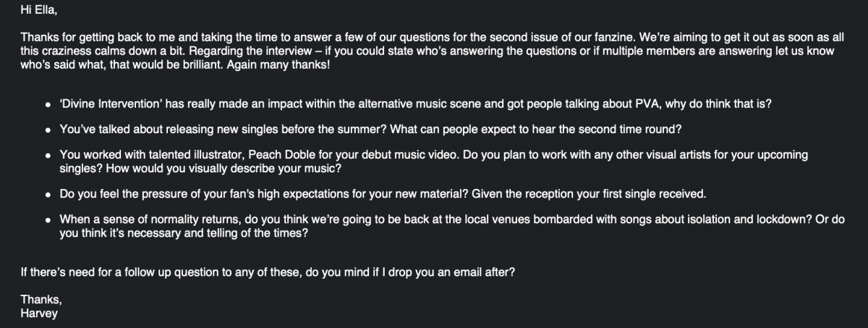Click the question about normality returning

point(452,227)
